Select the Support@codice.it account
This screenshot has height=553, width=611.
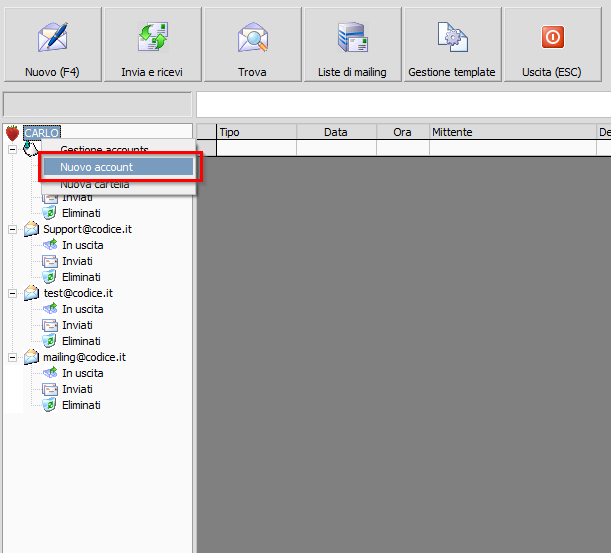click(x=88, y=229)
